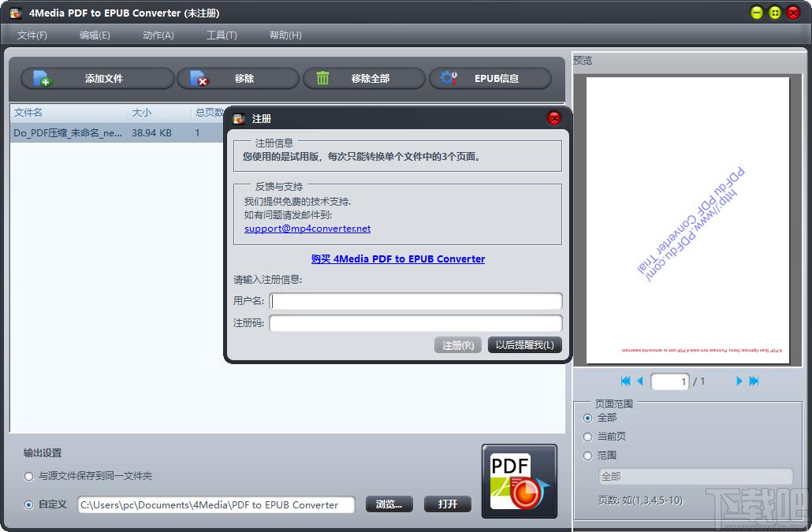Viewport: 812px width, 532px height.
Task: Select 范围 page range option
Action: coord(588,456)
